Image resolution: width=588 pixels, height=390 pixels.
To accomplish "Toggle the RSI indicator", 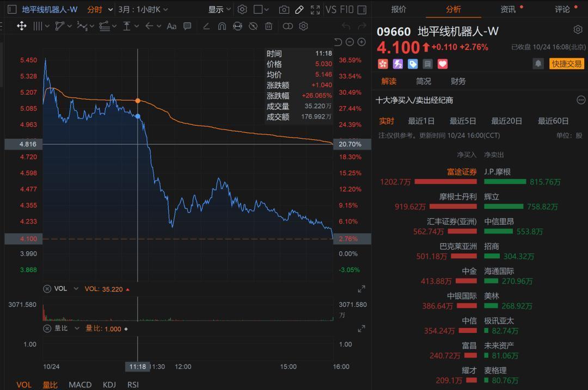I will [x=133, y=385].
